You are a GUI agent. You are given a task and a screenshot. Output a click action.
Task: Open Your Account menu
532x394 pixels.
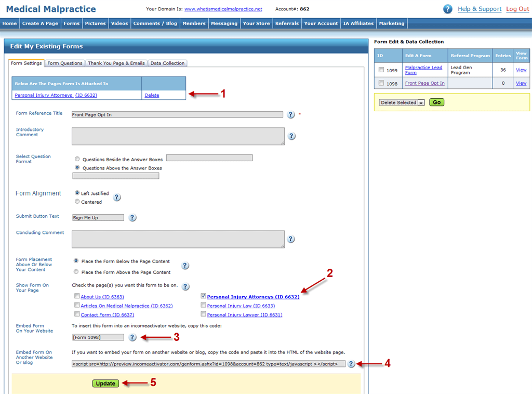point(321,23)
